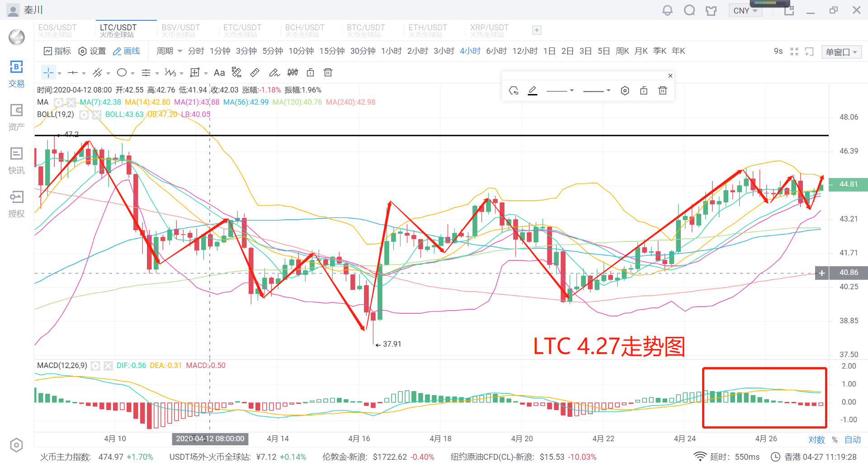Select the 周K weekly timeframe
The width and height of the screenshot is (868, 467).
(x=623, y=51)
